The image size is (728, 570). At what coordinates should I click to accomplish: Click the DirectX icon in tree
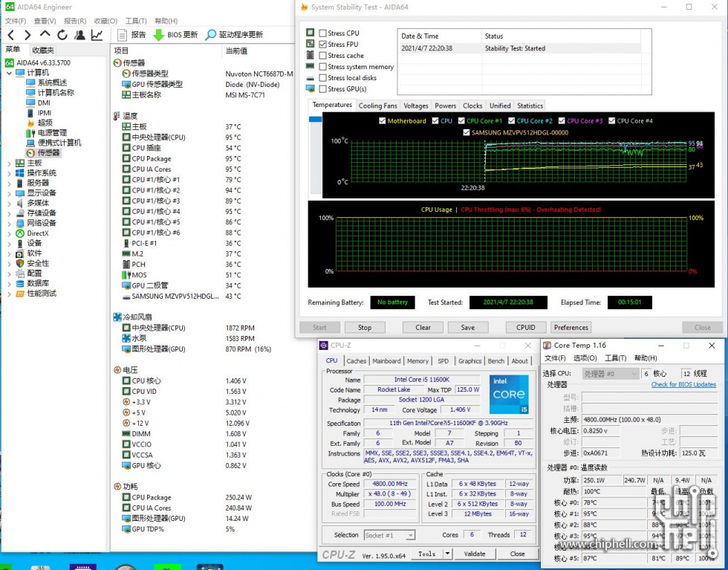tap(20, 233)
